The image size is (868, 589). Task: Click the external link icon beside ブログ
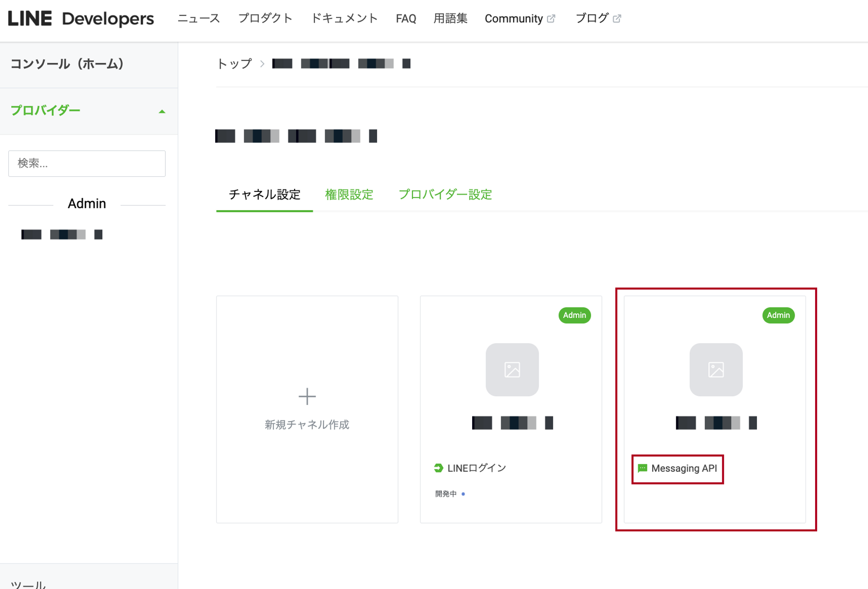pyautogui.click(x=617, y=19)
